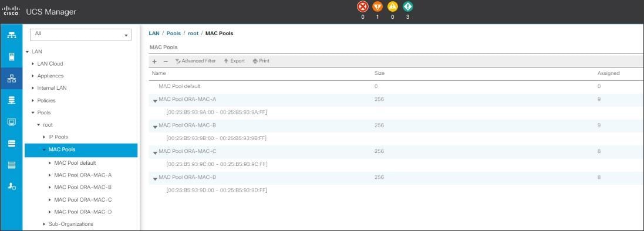The height and width of the screenshot is (231, 644).
Task: Sort by the Assigned column header
Action: click(x=608, y=73)
